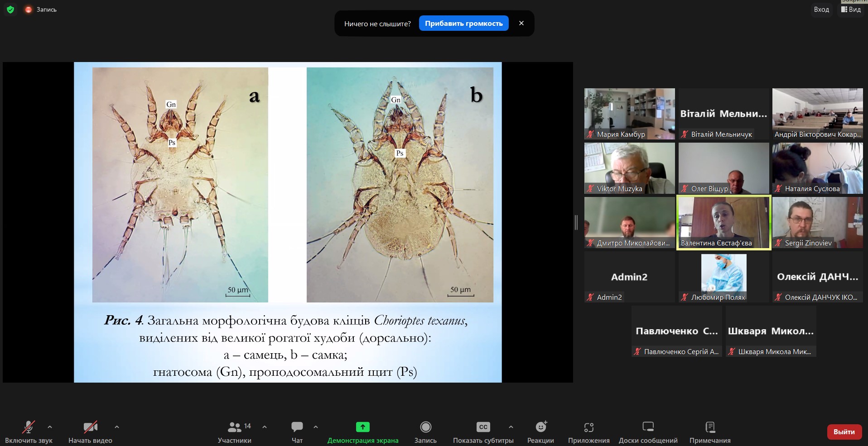
Task: Start camera with Начать видео
Action: pos(90,432)
